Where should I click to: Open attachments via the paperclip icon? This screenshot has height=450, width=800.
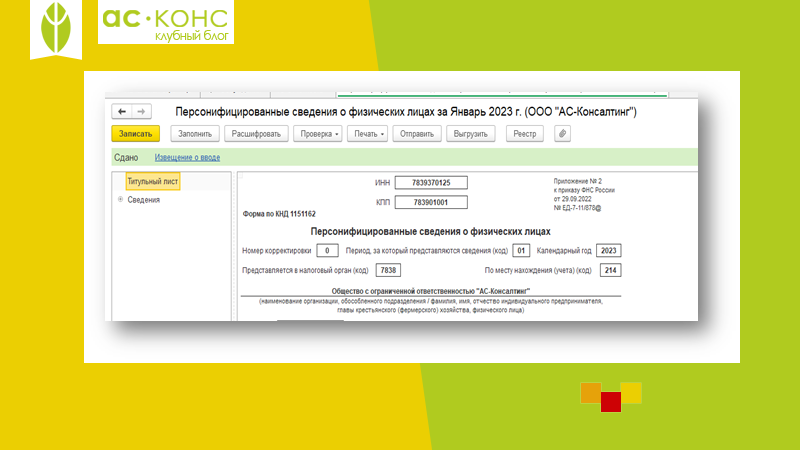[562, 134]
